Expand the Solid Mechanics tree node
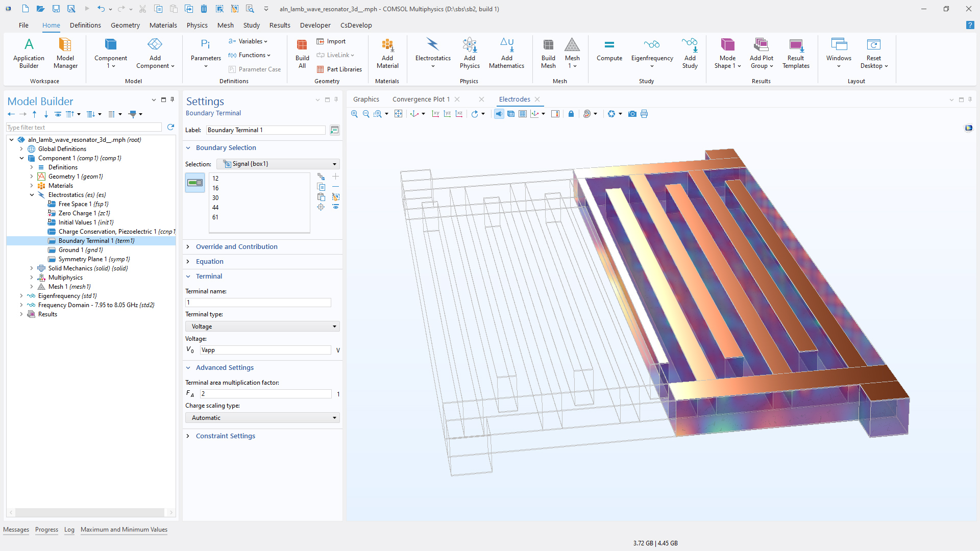This screenshot has height=551, width=980. (32, 268)
